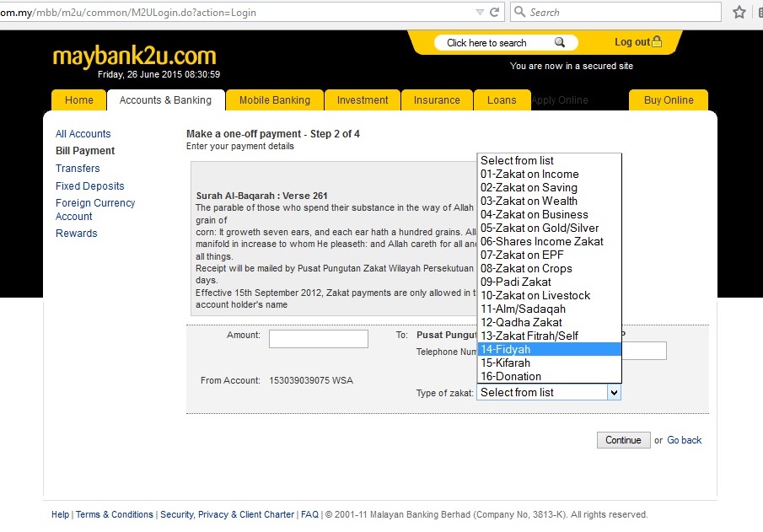Open the Help footer link
Image resolution: width=763 pixels, height=532 pixels.
pos(61,514)
